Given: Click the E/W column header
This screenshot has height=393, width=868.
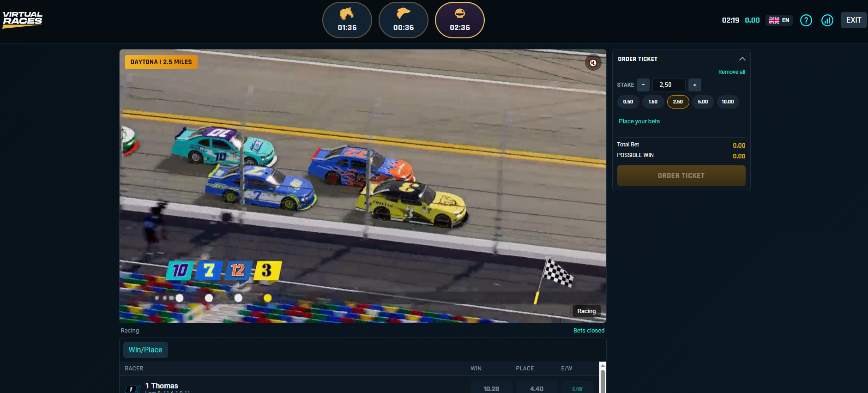Looking at the screenshot, I should pyautogui.click(x=567, y=369).
